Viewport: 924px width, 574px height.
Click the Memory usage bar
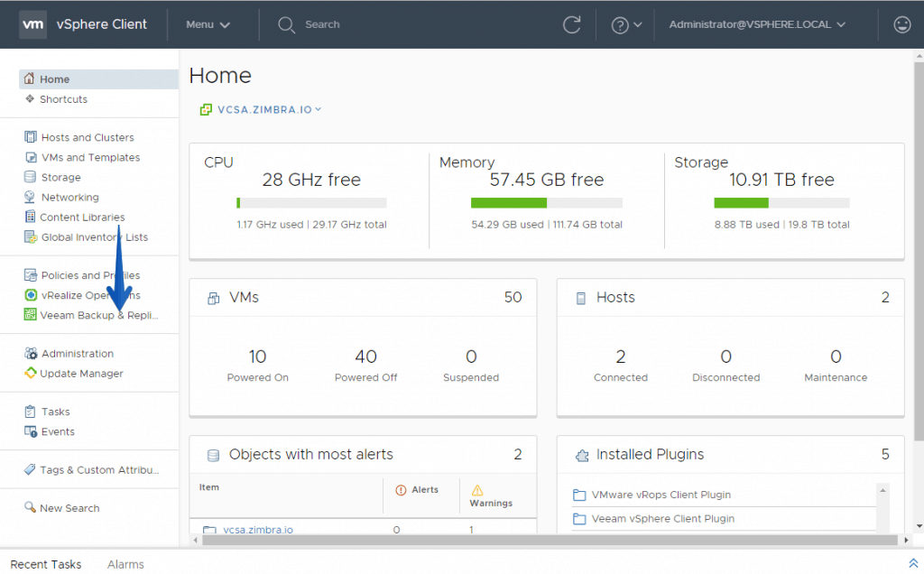point(546,203)
